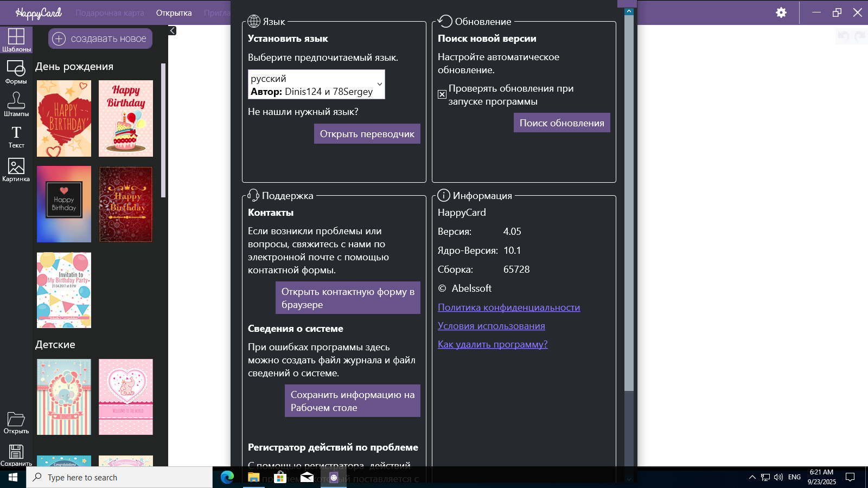This screenshot has height=488, width=868.
Task: Open the Политика конфиденциальности link
Action: 508,307
